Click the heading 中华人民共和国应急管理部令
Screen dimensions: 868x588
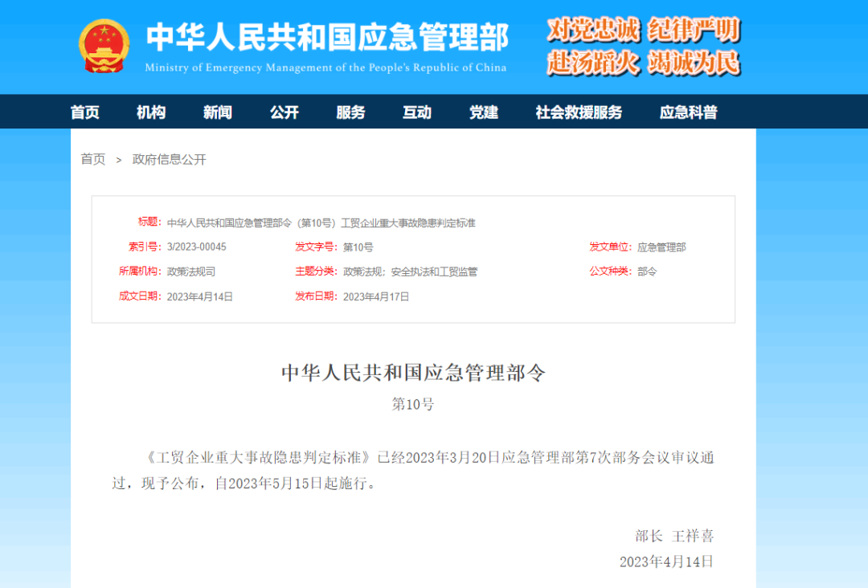414,373
